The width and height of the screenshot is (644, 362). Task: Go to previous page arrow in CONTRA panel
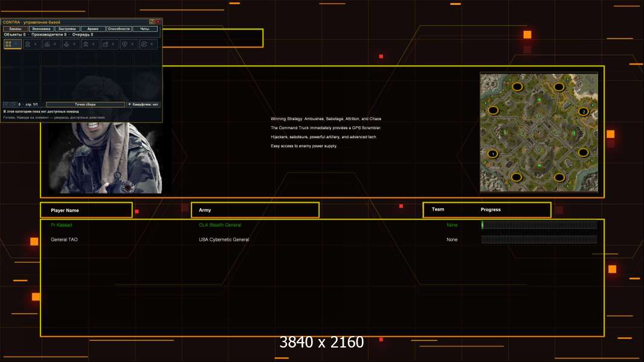(6, 104)
